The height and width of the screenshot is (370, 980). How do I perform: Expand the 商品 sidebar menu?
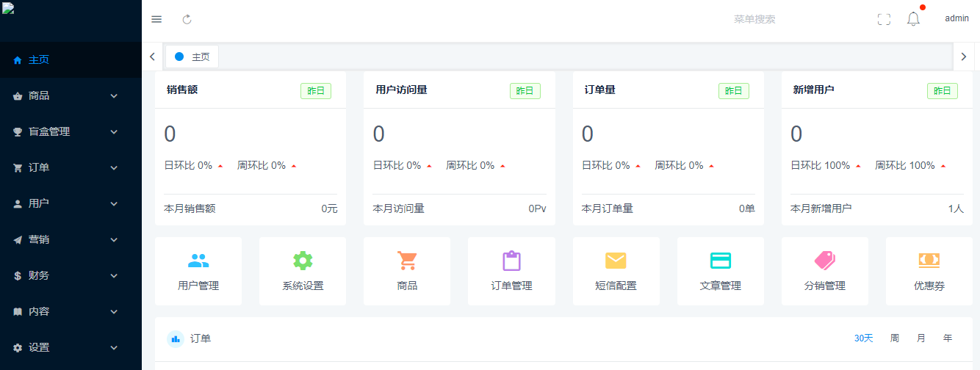[x=71, y=95]
